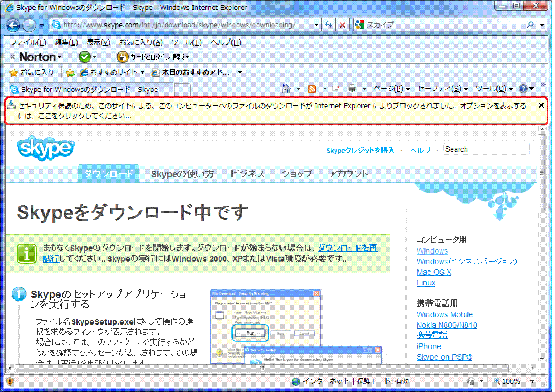555x392 pixels.
Task: Select the Skypeの使い方 navigation tab
Action: 182,174
